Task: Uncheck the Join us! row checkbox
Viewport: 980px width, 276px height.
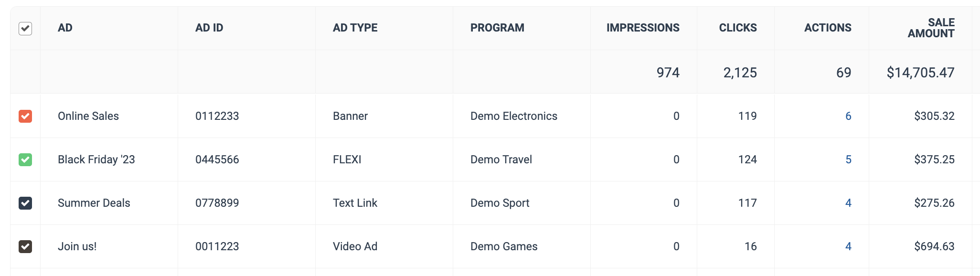Action: (x=25, y=246)
